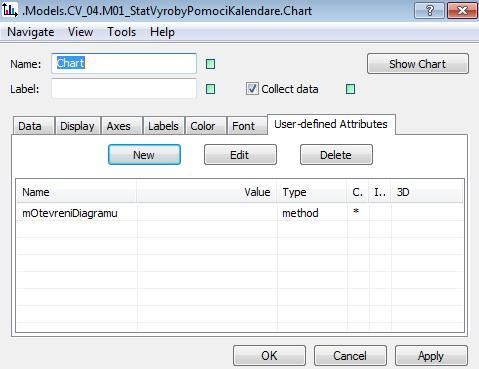
Task: Click the chart icon in title bar
Action: click(x=9, y=10)
